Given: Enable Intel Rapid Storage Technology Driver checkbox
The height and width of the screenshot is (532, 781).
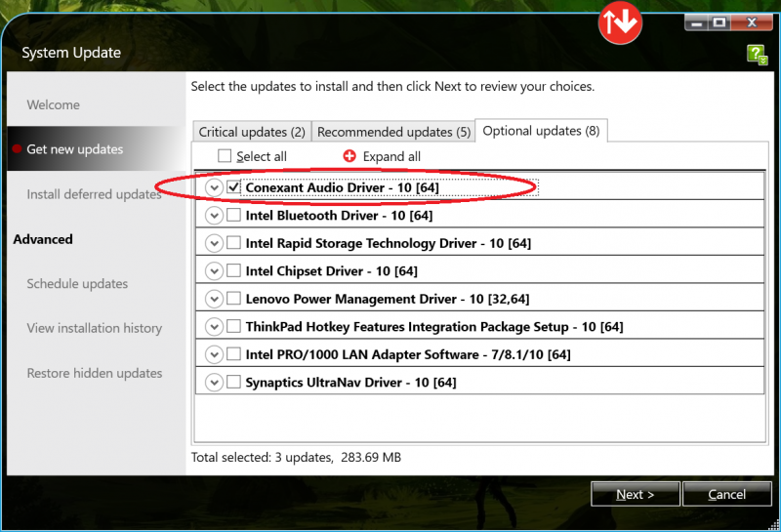Looking at the screenshot, I should tap(233, 243).
